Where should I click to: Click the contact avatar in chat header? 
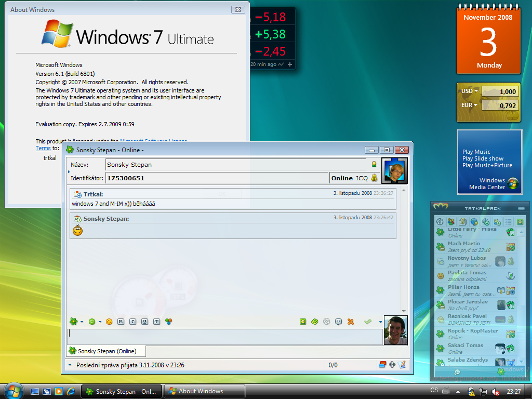(395, 170)
